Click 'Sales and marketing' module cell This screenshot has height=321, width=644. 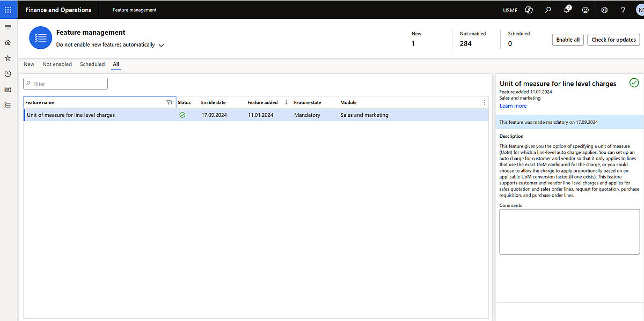pyautogui.click(x=364, y=115)
